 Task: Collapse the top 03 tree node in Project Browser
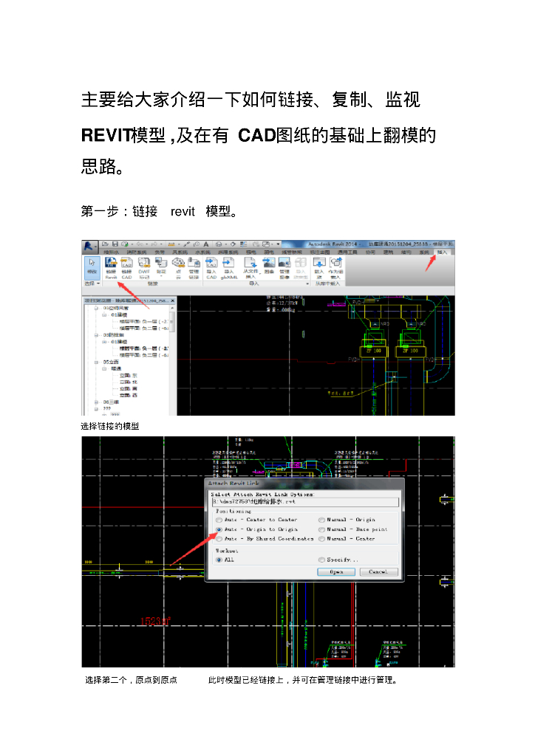[97, 308]
